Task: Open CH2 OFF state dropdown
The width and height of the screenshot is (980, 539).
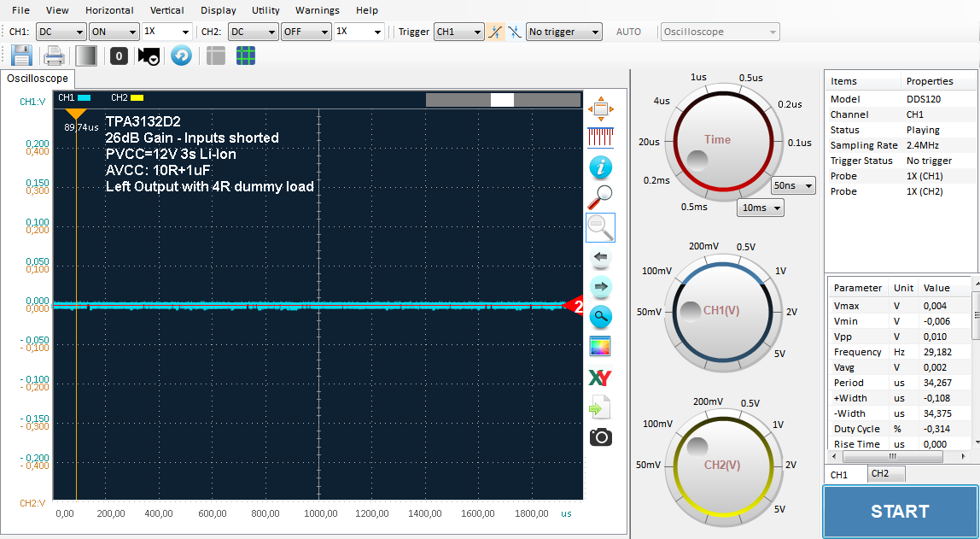Action: pos(306,32)
